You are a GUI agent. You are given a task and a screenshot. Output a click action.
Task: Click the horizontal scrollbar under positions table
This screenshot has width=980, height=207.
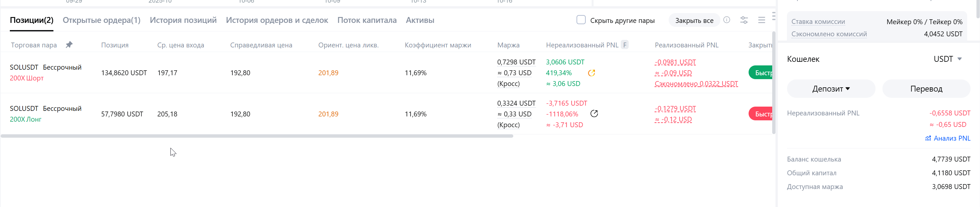tap(257, 136)
